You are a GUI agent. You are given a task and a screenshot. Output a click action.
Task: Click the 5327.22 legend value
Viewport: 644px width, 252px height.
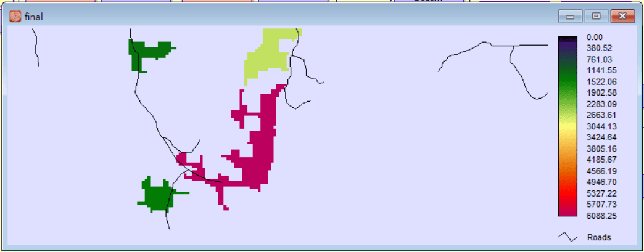tap(601, 193)
